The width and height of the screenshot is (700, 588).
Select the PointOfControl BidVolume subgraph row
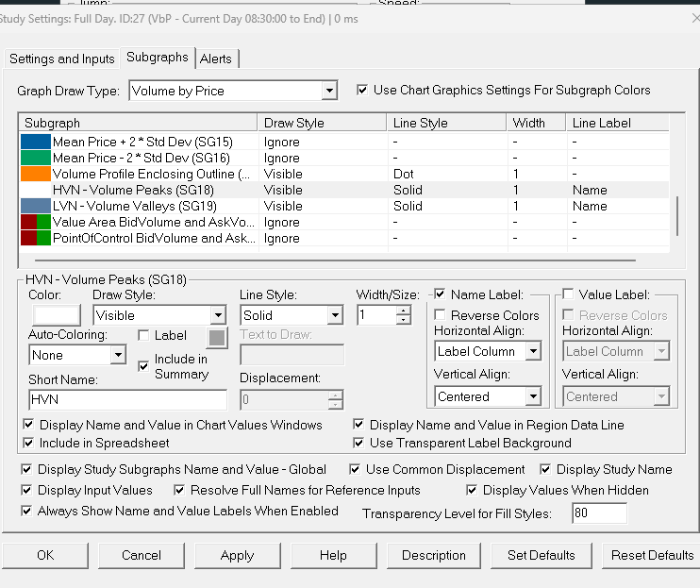point(151,238)
